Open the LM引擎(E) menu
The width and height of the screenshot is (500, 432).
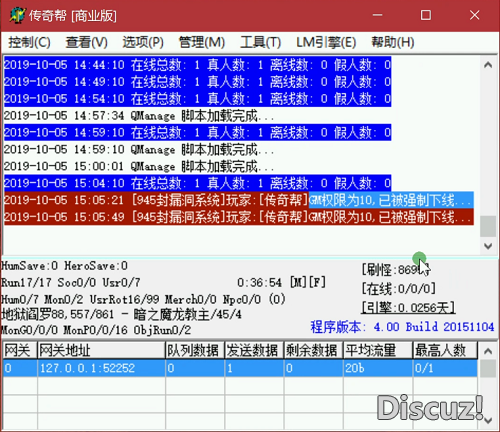[x=326, y=42]
